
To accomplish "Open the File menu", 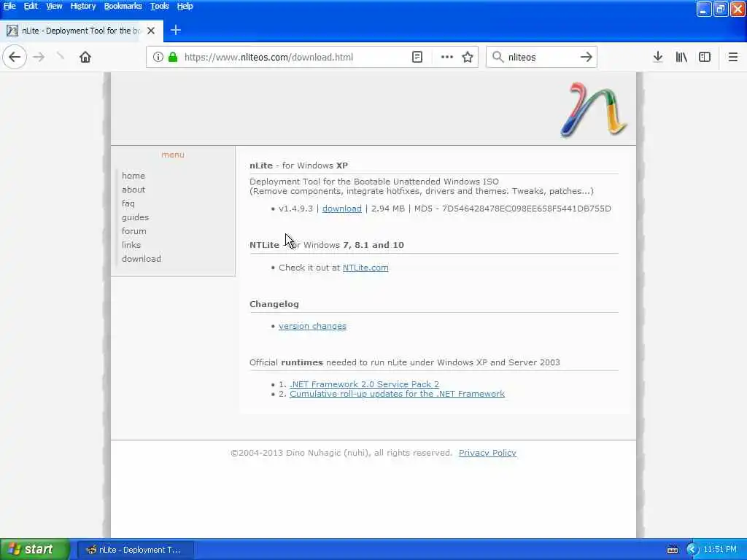I will (x=9, y=6).
